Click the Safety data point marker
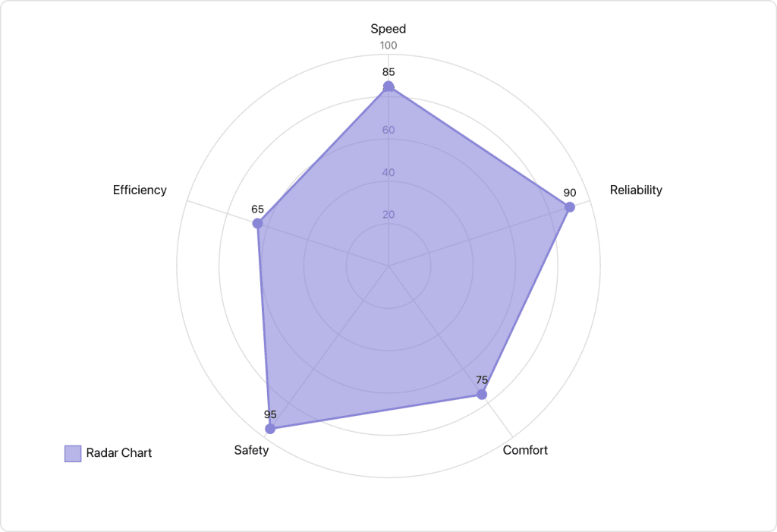Screen dimensions: 777x532 point(270,429)
